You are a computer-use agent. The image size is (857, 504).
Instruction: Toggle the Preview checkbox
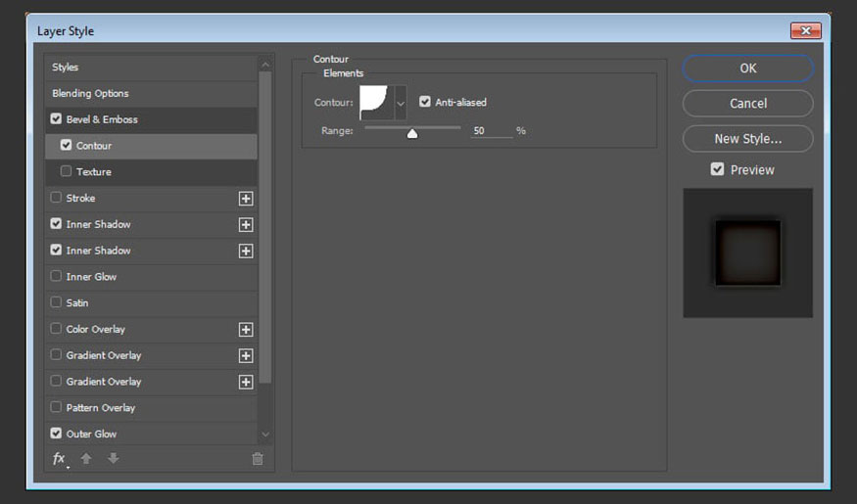click(x=717, y=169)
